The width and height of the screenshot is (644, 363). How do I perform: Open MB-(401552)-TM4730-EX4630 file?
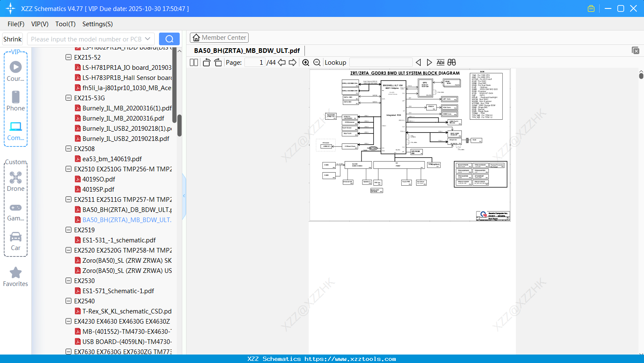click(123, 331)
